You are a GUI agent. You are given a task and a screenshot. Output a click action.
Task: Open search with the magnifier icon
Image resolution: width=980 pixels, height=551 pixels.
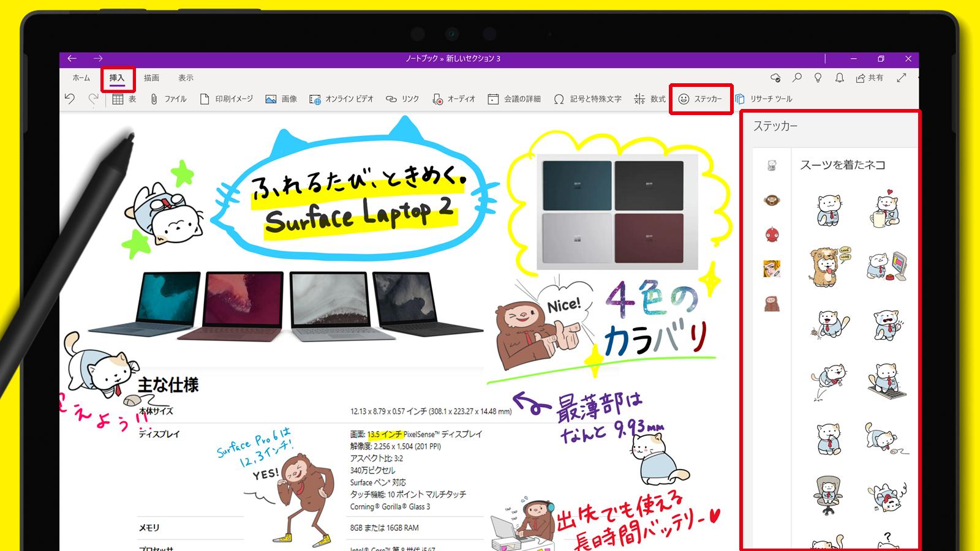tap(797, 78)
